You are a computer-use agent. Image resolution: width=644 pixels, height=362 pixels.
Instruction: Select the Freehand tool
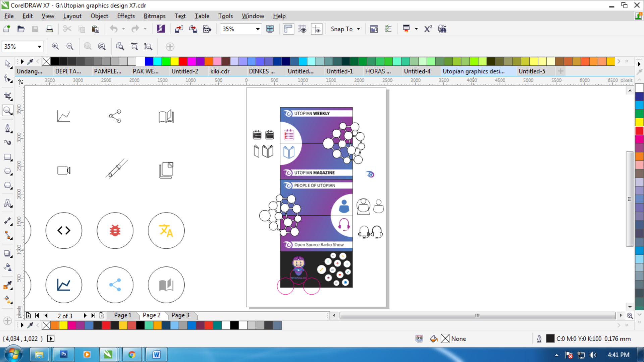coord(7,128)
